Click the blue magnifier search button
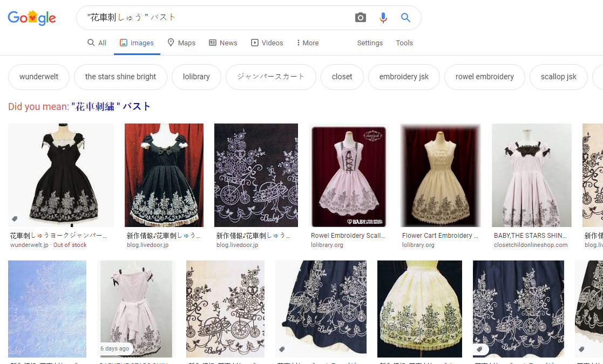Viewport: 603px width, 364px height. [405, 18]
